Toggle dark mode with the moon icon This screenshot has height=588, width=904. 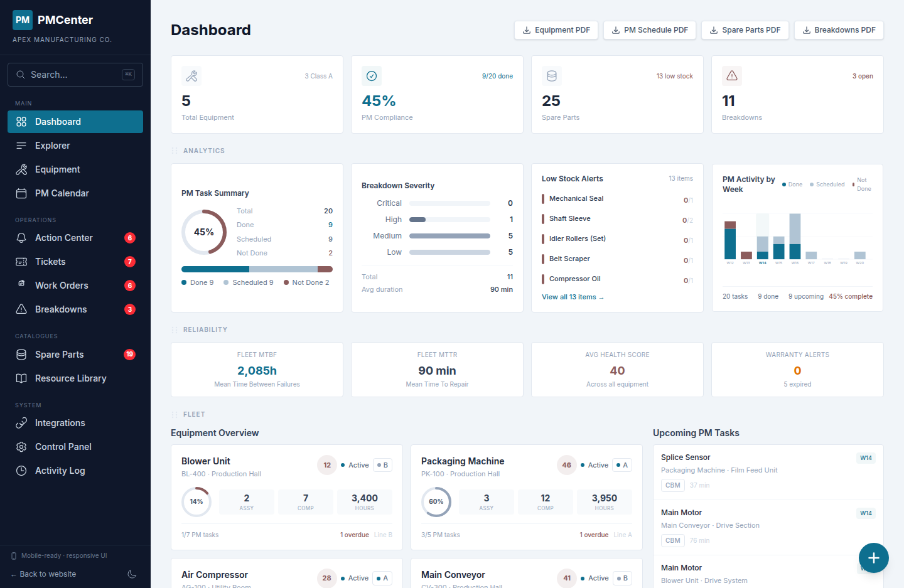coord(132,574)
